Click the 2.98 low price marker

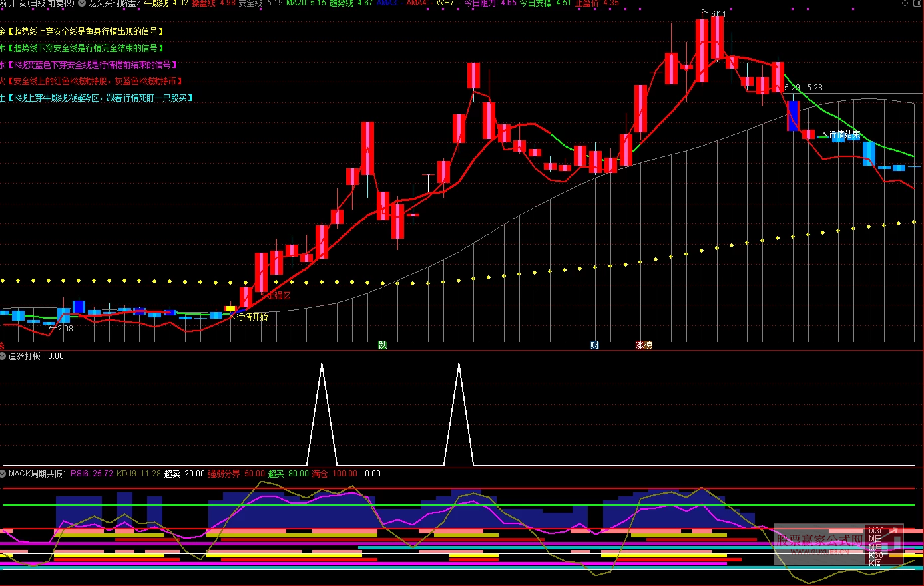64,328
